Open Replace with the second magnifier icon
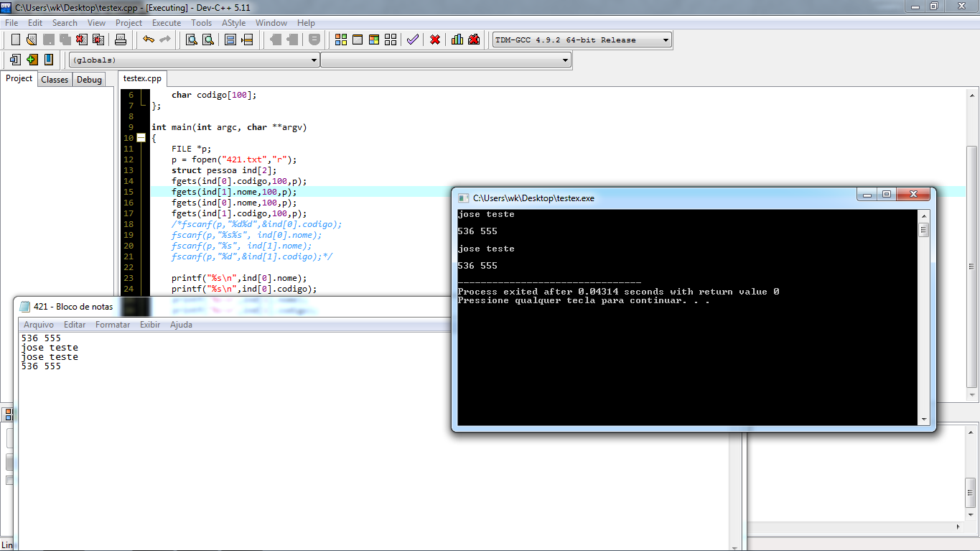This screenshot has width=980, height=551. [208, 40]
